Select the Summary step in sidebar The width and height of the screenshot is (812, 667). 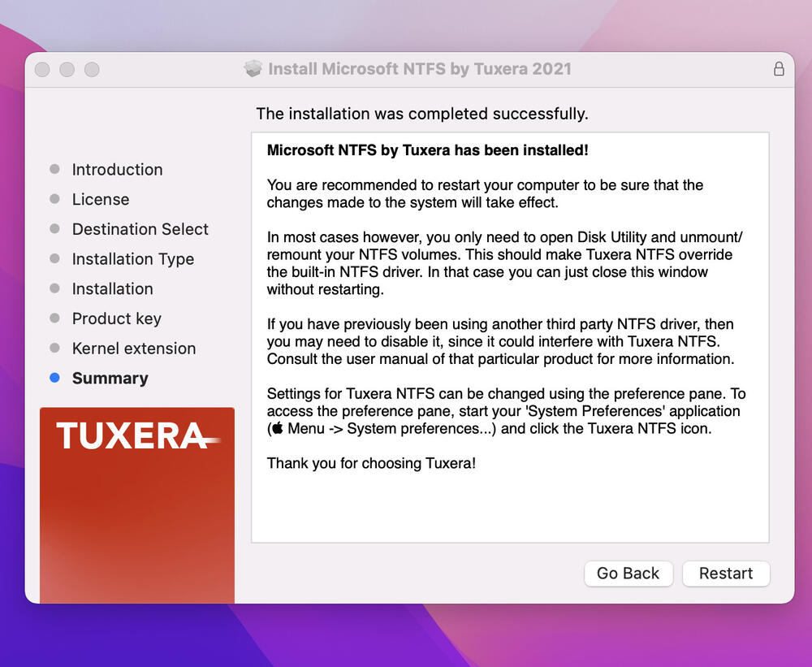pyautogui.click(x=110, y=379)
